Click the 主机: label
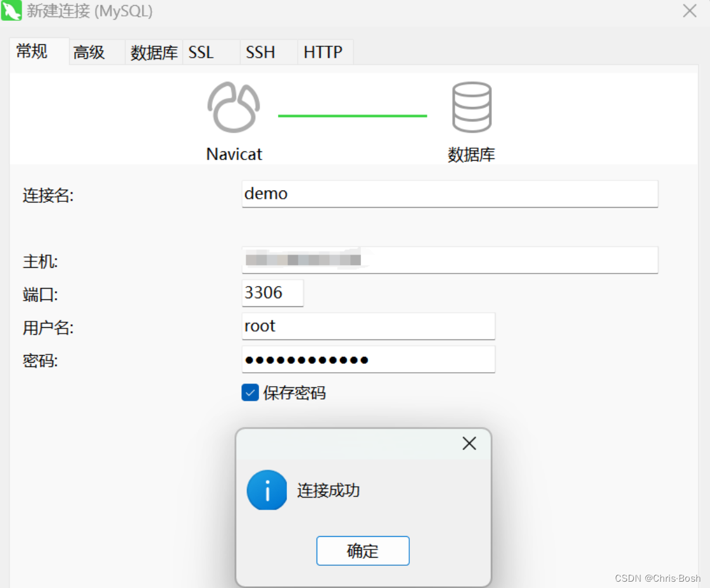 pos(41,261)
